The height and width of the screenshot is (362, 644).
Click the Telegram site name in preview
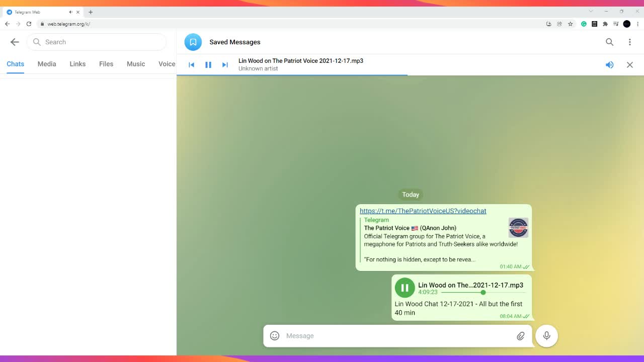(376, 220)
